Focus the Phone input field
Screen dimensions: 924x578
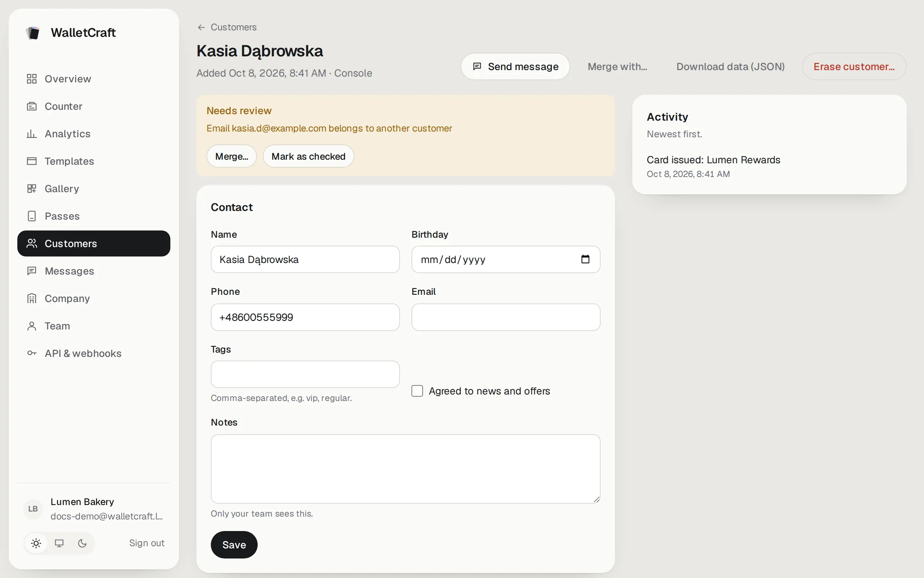tap(305, 317)
